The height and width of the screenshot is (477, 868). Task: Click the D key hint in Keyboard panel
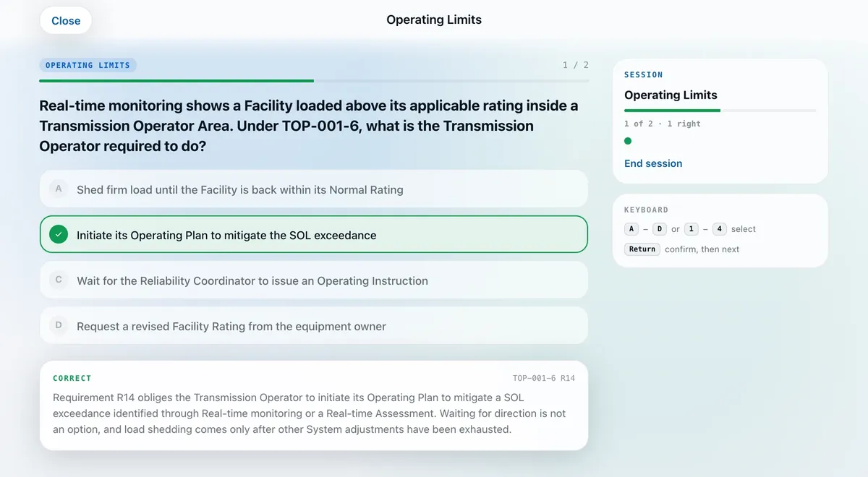pyautogui.click(x=660, y=229)
